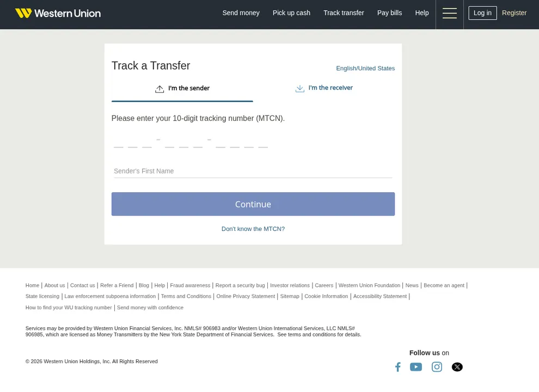This screenshot has width=539, height=392.
Task: Switch to I'm the receiver tab
Action: pos(324,88)
